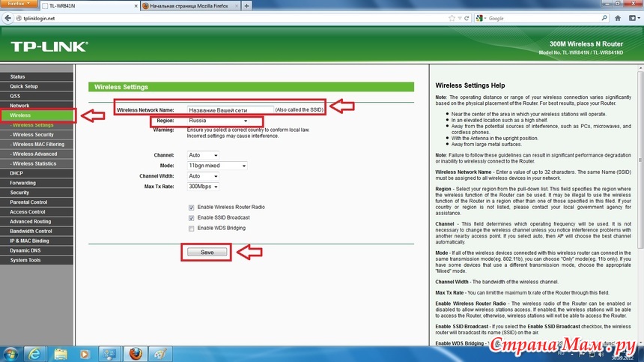Open Bandwidth Control in sidebar

[x=37, y=232]
